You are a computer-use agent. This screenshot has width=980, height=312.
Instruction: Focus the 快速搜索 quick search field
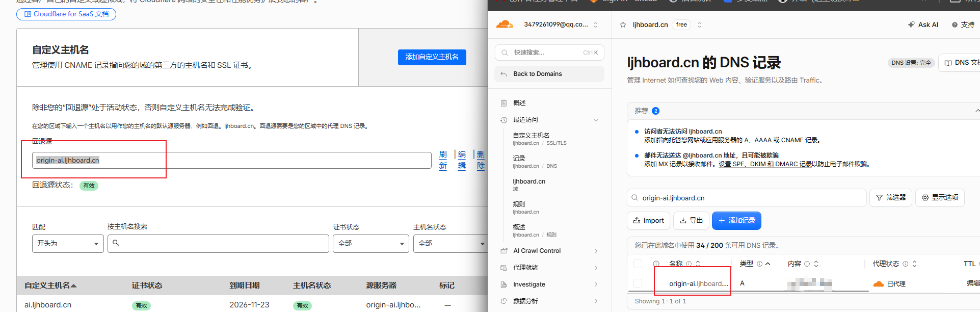pos(549,53)
